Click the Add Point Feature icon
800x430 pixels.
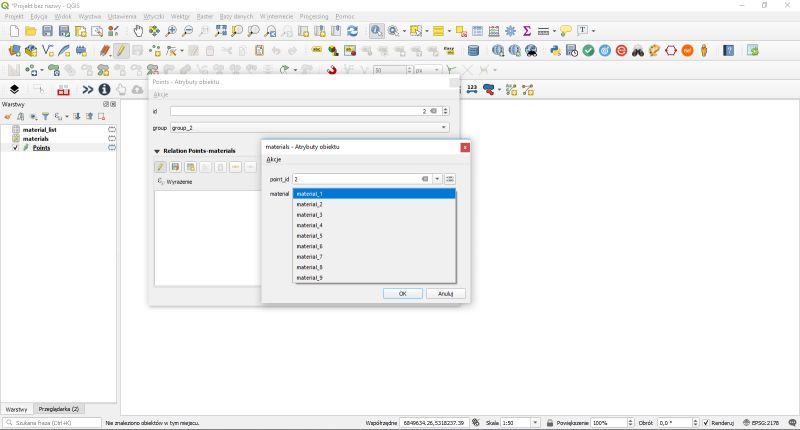tap(155, 50)
